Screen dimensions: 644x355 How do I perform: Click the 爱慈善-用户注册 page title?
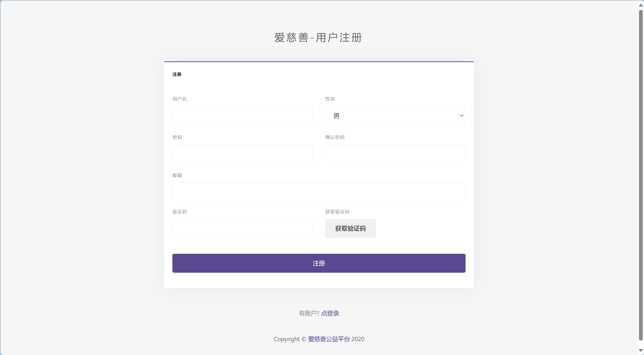[x=318, y=38]
